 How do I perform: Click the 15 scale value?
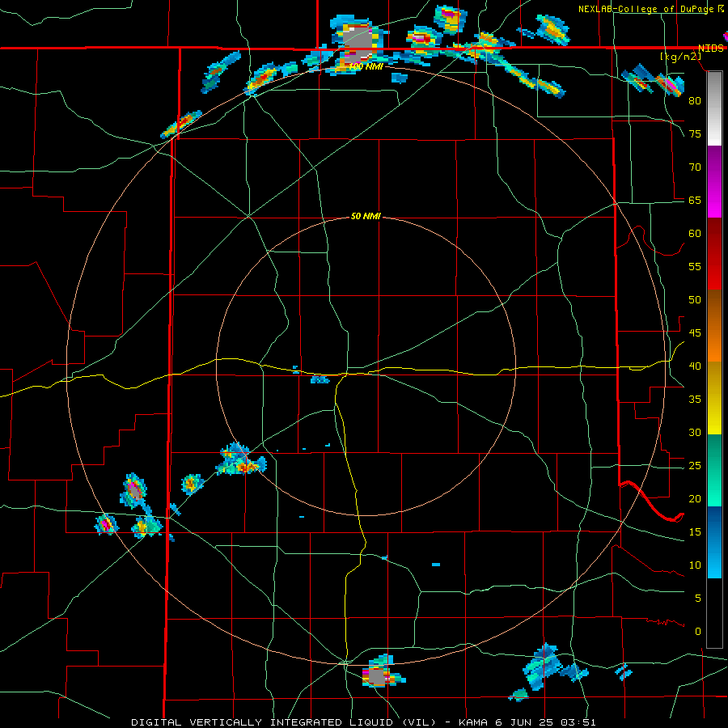(695, 531)
